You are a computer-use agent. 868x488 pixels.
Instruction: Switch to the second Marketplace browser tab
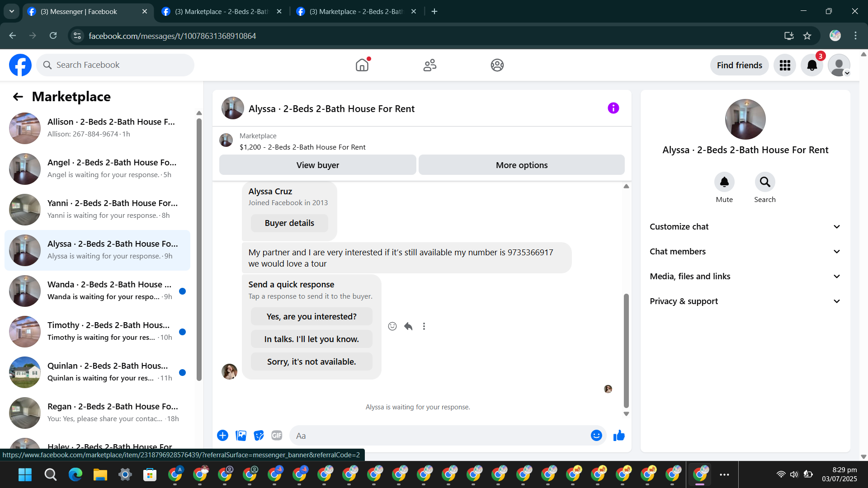356,12
